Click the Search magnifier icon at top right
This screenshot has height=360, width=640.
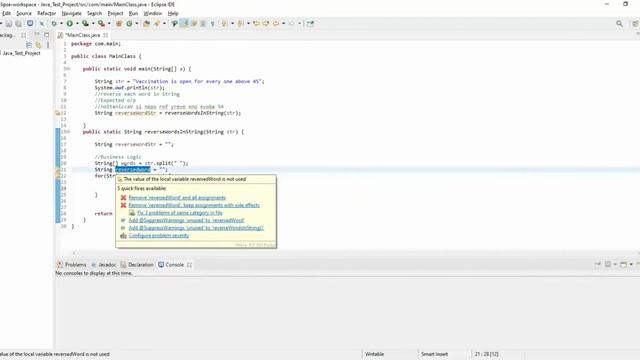click(x=619, y=24)
